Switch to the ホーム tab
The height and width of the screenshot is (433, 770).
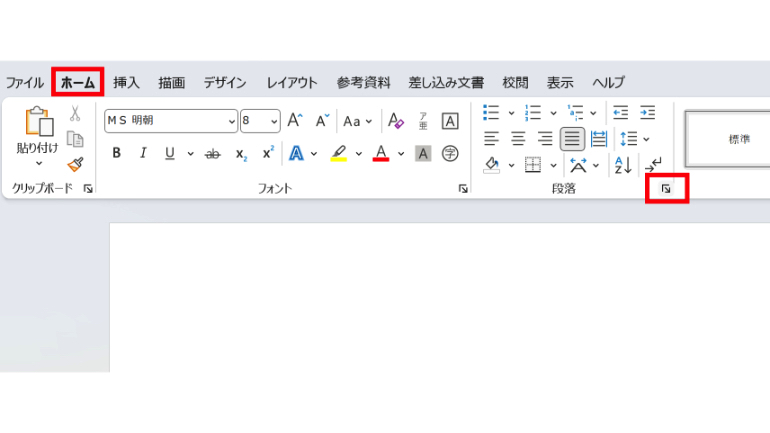coord(78,82)
